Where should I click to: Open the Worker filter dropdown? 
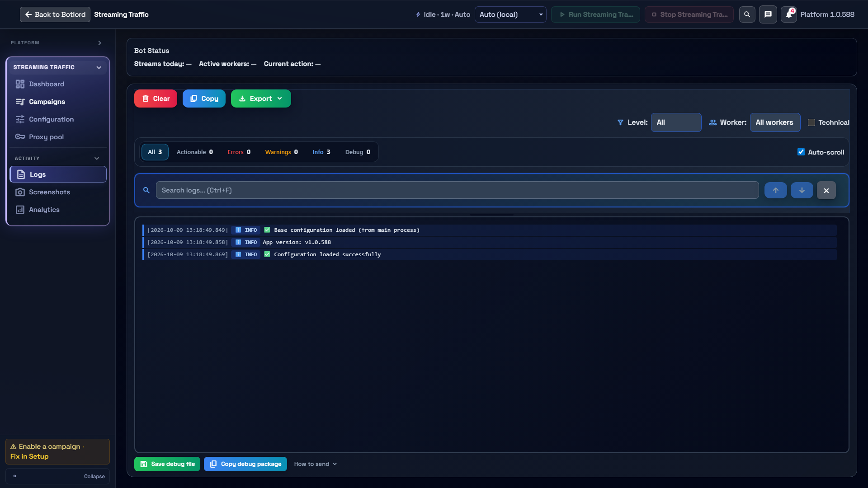pyautogui.click(x=775, y=122)
